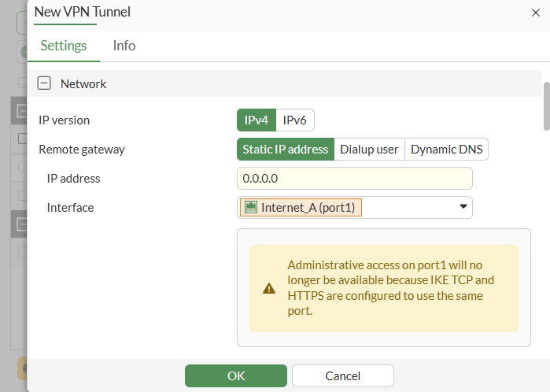Screen dimensions: 550x392
Task: Focus the IP address input field
Action: 354,179
